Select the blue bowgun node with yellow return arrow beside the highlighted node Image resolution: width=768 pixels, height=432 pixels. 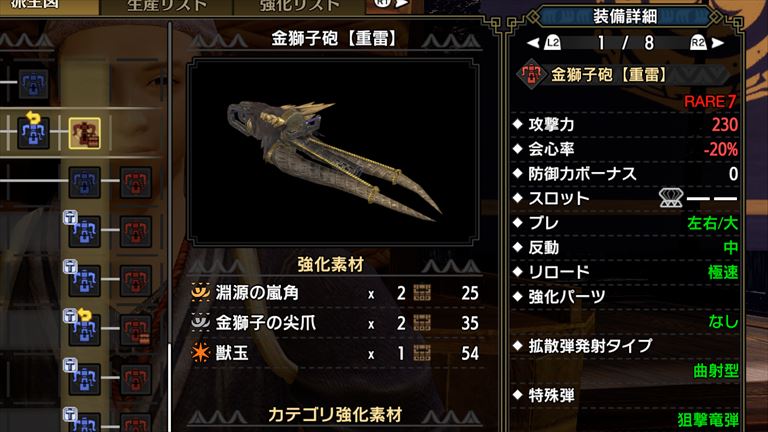click(x=33, y=131)
